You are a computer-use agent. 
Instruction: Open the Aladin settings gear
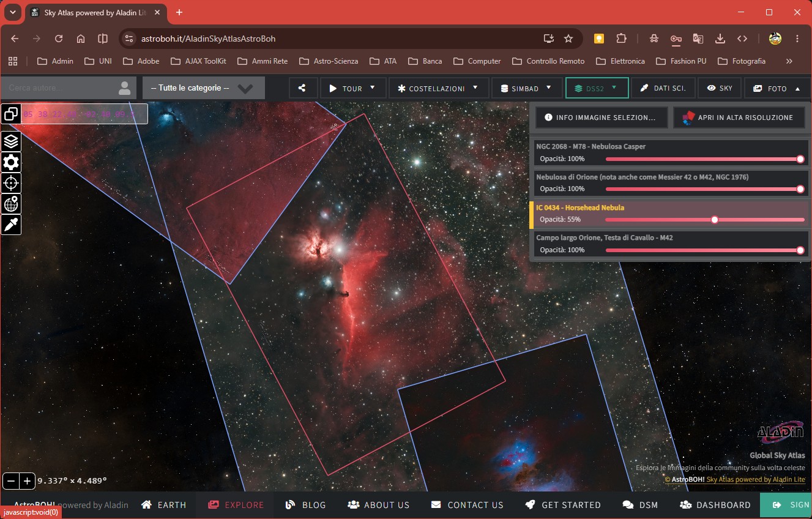click(x=11, y=162)
